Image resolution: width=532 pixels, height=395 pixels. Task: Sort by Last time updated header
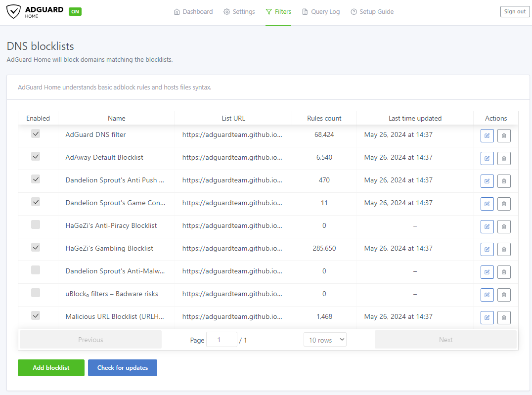pos(415,118)
